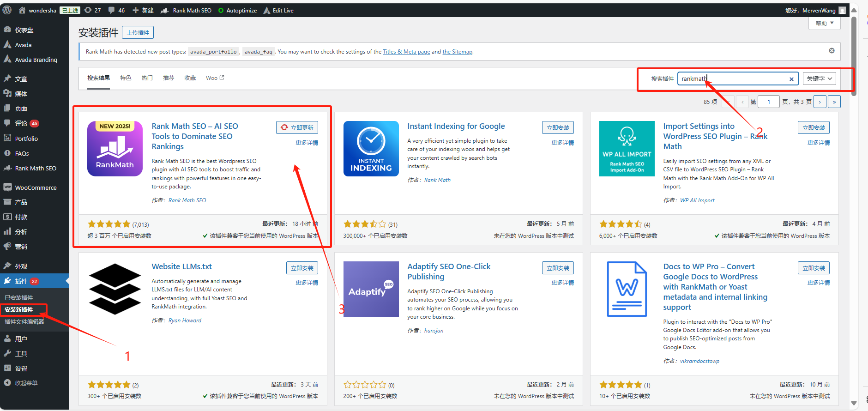
Task: Open Rank Math SEO in admin bar
Action: 186,10
